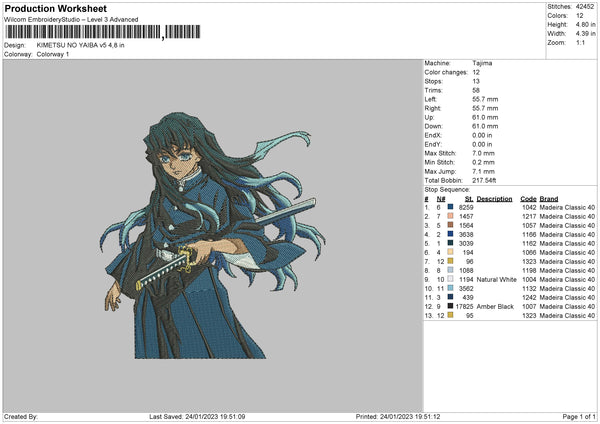The image size is (600, 424).
Task: Click the 'EndX:' label
Action: click(x=433, y=135)
